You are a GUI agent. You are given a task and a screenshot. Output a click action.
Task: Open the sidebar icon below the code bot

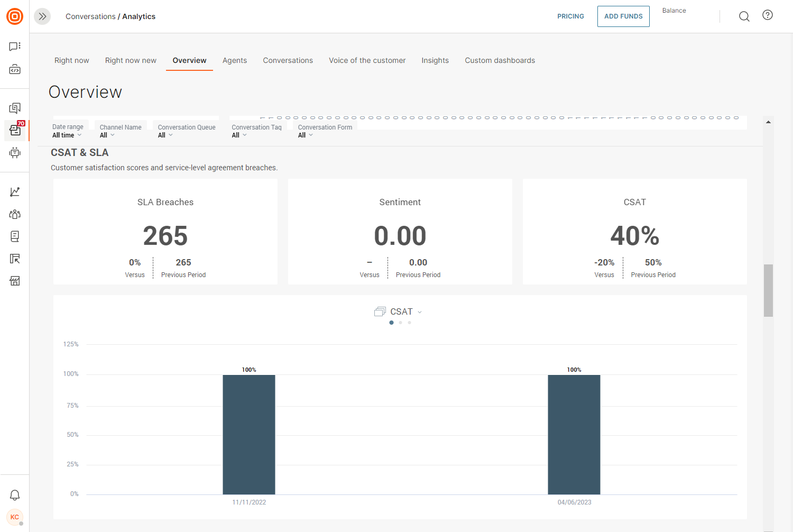[15, 108]
